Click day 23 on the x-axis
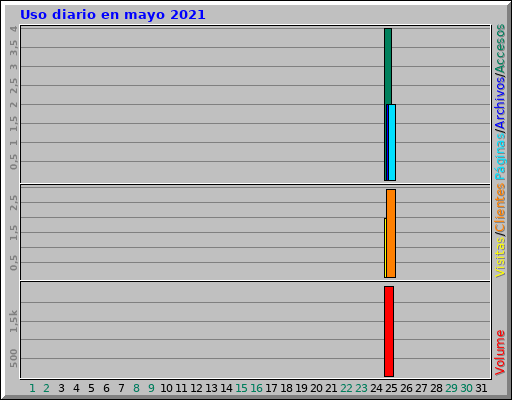The image size is (512, 400). pos(361,388)
